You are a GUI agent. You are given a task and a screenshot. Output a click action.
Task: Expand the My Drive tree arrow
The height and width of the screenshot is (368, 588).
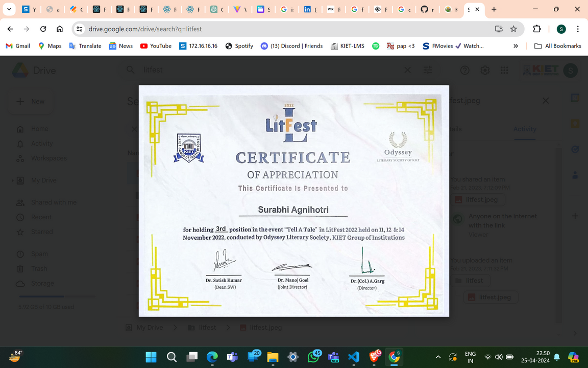(x=13, y=180)
